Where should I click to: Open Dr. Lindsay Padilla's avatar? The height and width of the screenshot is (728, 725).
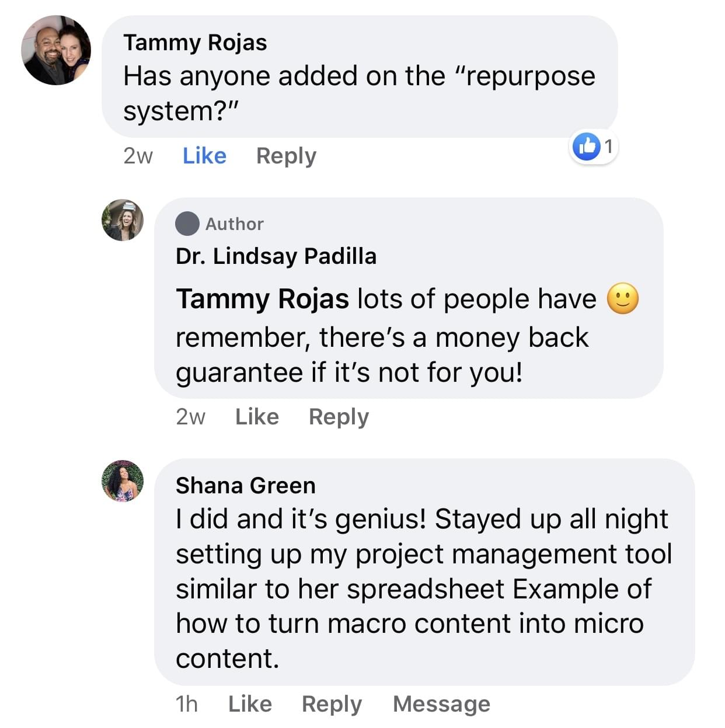pos(123,220)
